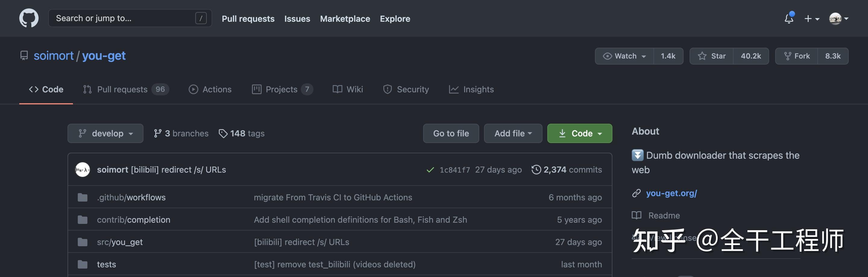Click the tests folder icon
This screenshot has width=868, height=277.
[x=83, y=264]
